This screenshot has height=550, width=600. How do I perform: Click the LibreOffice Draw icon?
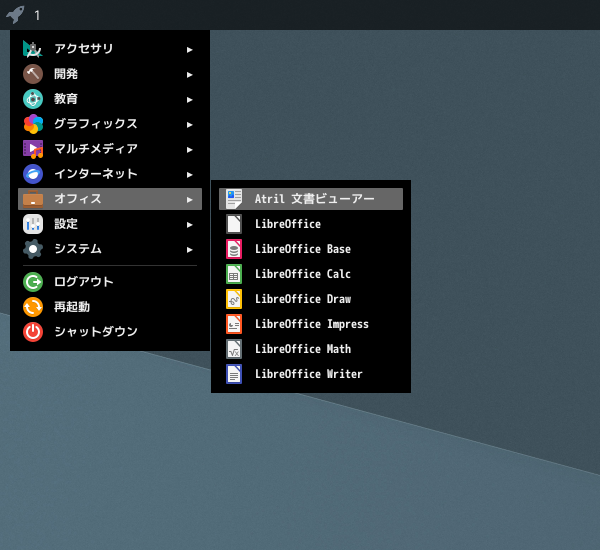coord(234,299)
